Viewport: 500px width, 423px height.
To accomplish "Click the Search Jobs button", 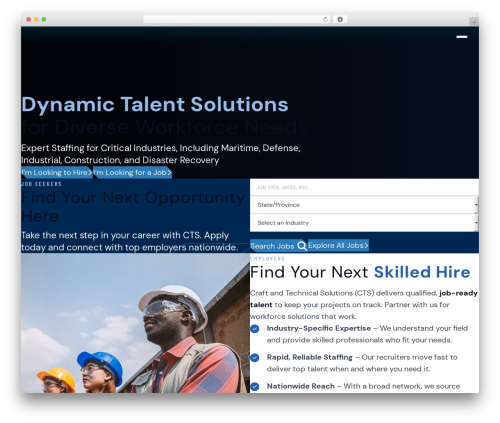I will (279, 246).
